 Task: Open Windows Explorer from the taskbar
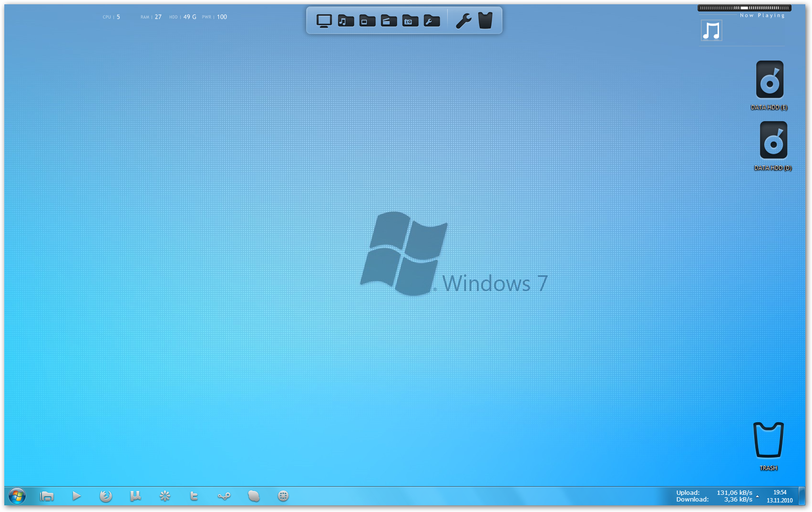click(47, 496)
